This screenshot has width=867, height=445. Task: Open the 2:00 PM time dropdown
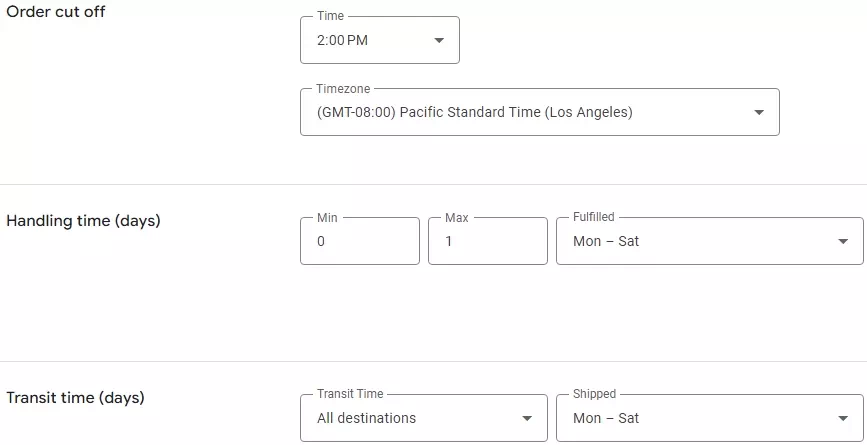coord(370,41)
